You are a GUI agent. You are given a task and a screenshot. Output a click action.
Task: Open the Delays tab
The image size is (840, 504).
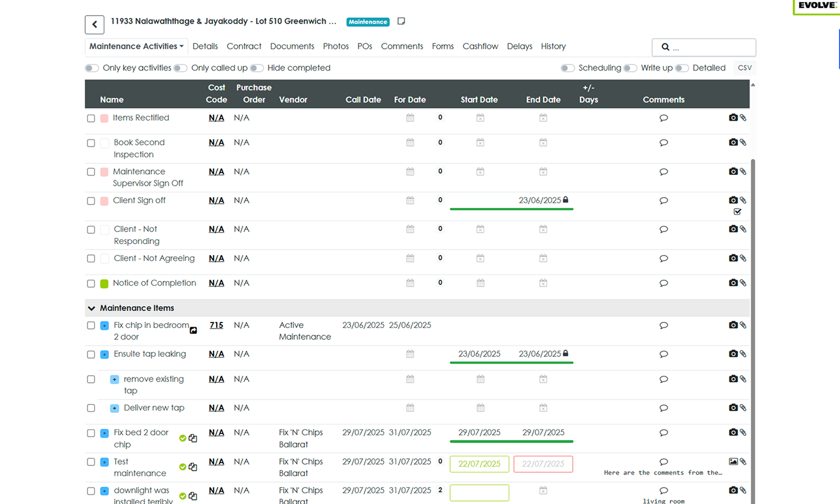coord(520,46)
